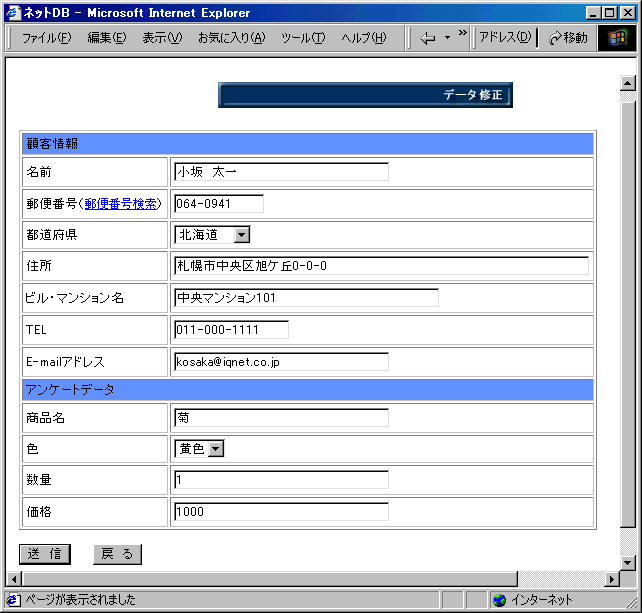This screenshot has width=642, height=613.
Task: Click the vertical scrollbar thumb
Action: click(x=628, y=314)
